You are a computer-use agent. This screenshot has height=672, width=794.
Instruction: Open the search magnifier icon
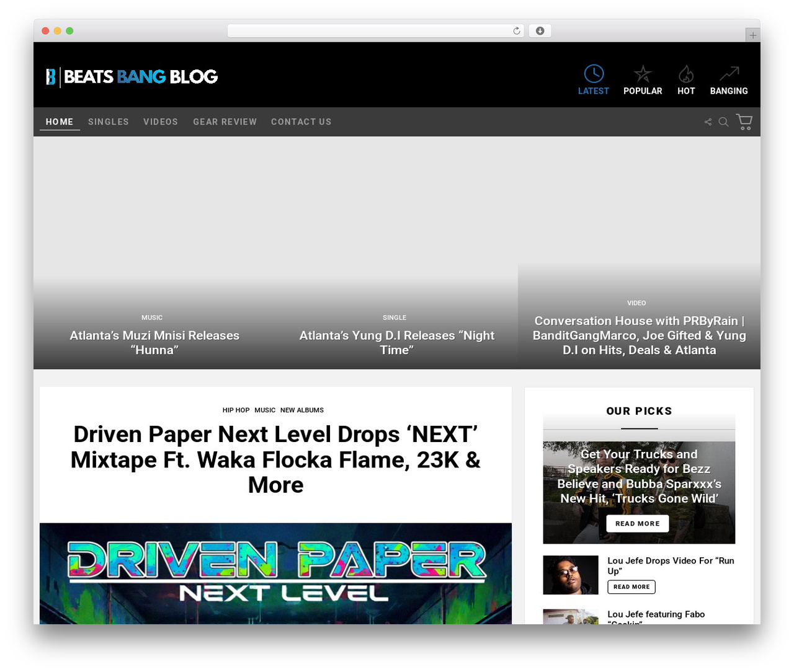[x=723, y=122]
